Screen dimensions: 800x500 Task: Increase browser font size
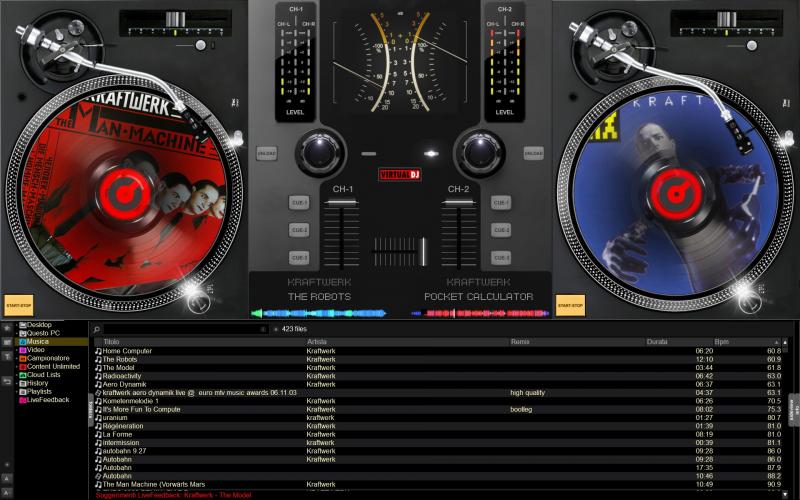coord(7,479)
